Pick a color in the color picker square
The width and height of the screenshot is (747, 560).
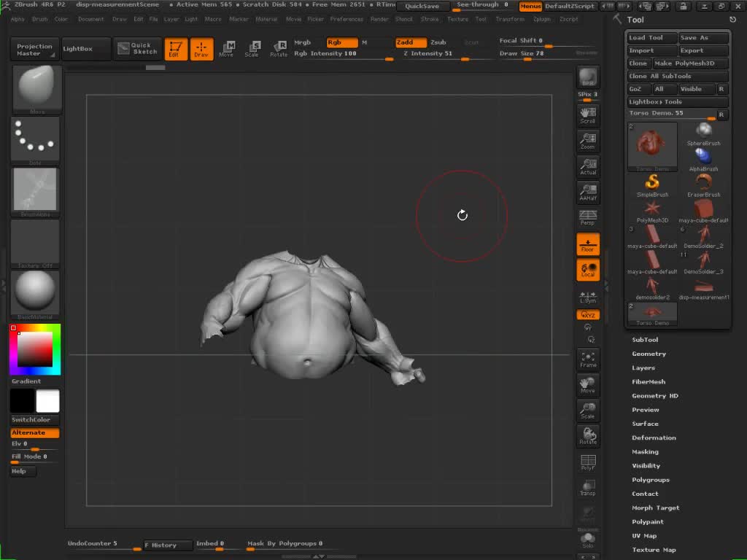pos(35,349)
